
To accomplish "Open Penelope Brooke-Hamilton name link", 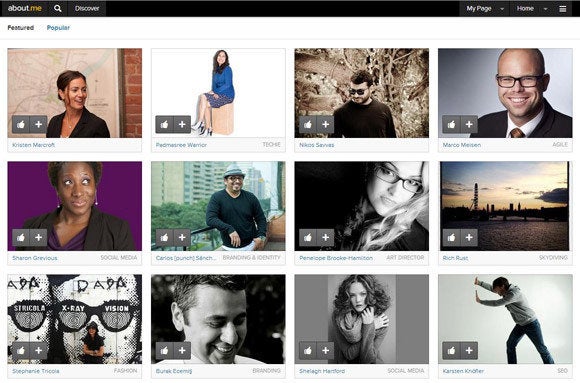I will point(336,258).
